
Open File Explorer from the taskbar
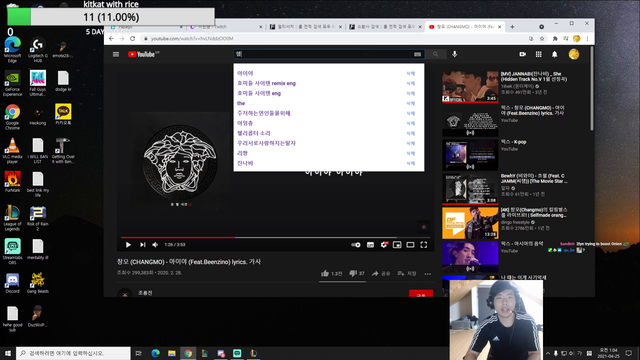(x=172, y=353)
